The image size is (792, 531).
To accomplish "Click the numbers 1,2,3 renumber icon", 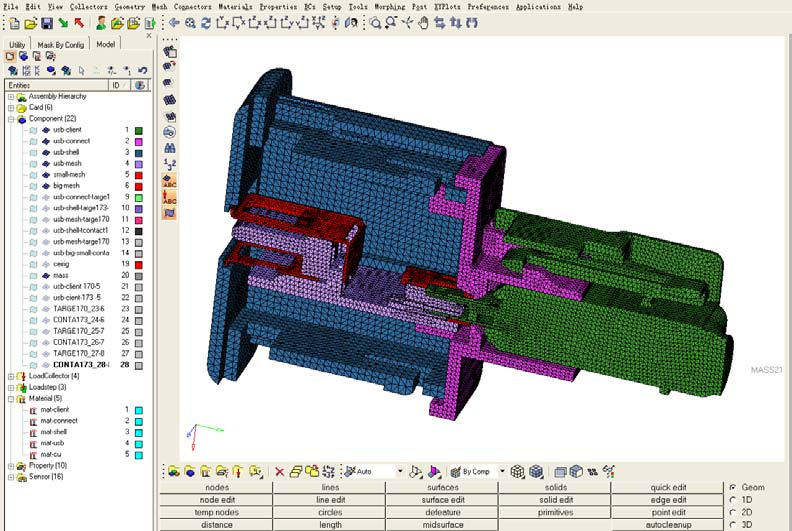I will pyautogui.click(x=170, y=164).
